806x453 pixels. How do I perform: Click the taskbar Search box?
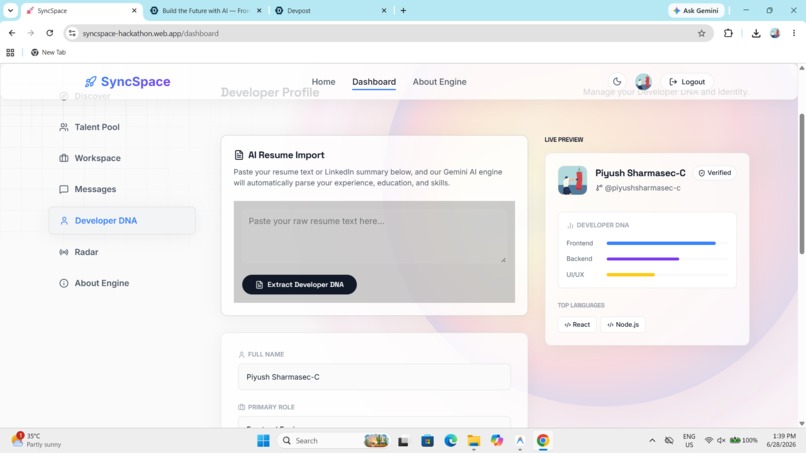tap(334, 441)
